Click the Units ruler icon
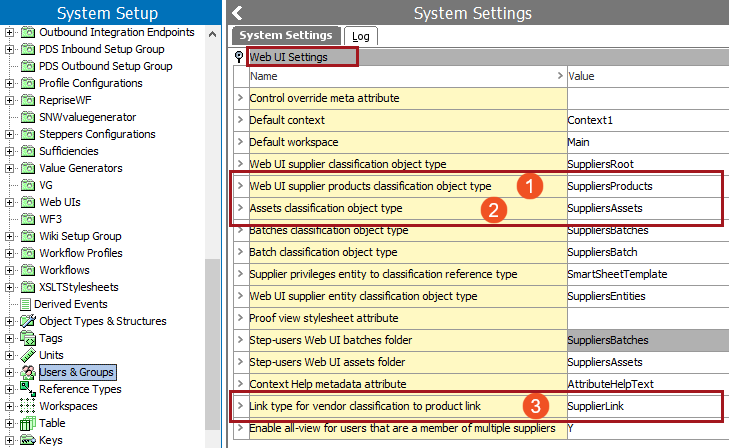 click(27, 355)
